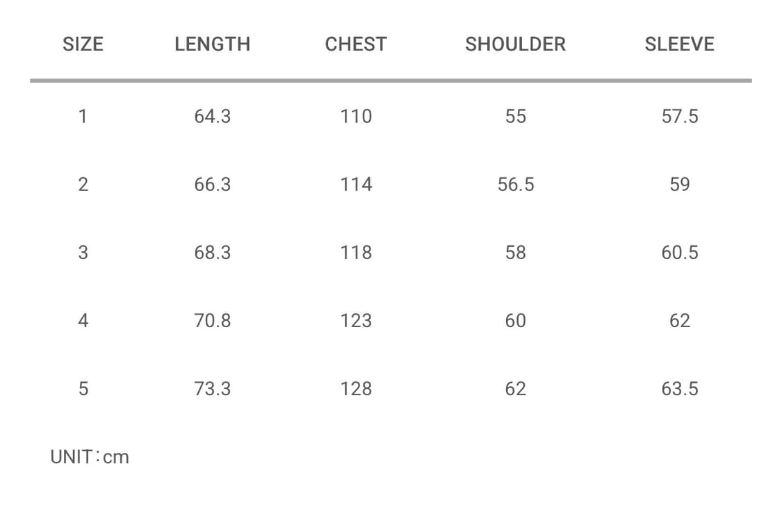Select the size 2 row label
The height and width of the screenshot is (532, 782).
click(x=83, y=184)
